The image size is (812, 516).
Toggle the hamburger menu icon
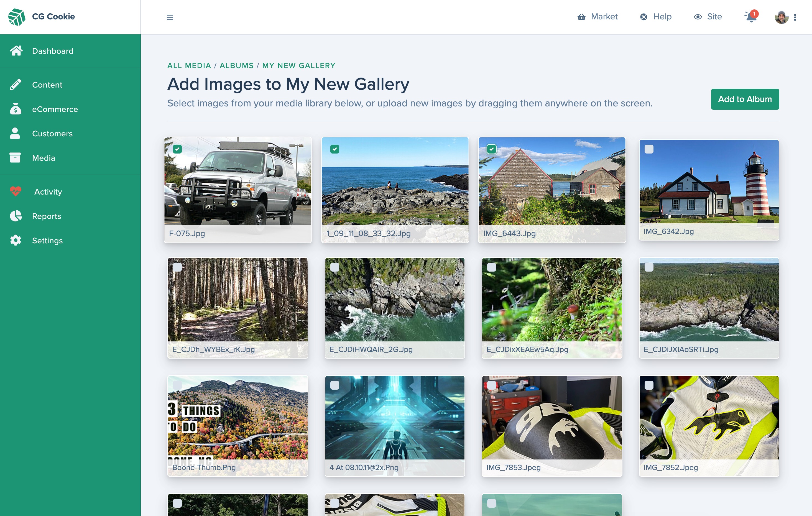coord(170,17)
